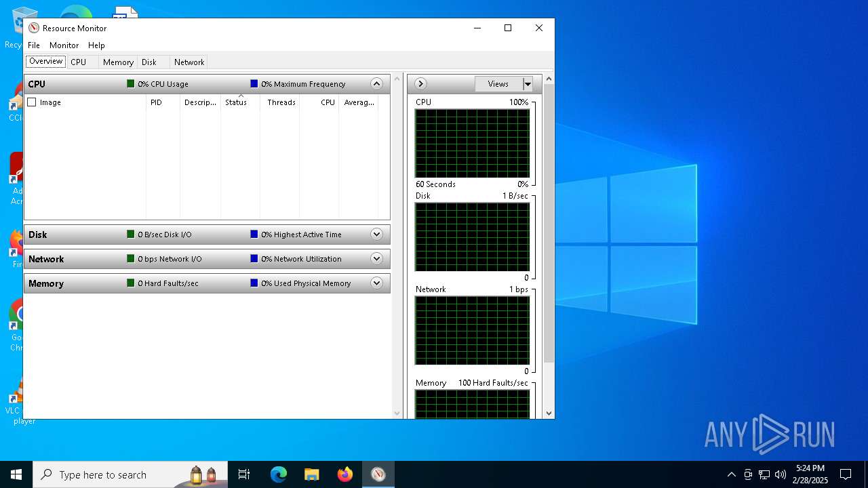Click the green Disk I/O swatch

131,235
